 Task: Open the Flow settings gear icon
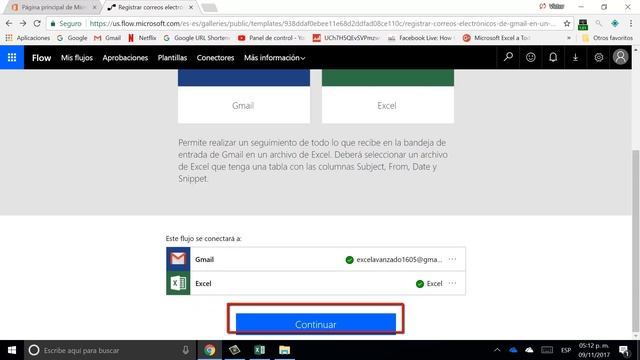coord(598,58)
